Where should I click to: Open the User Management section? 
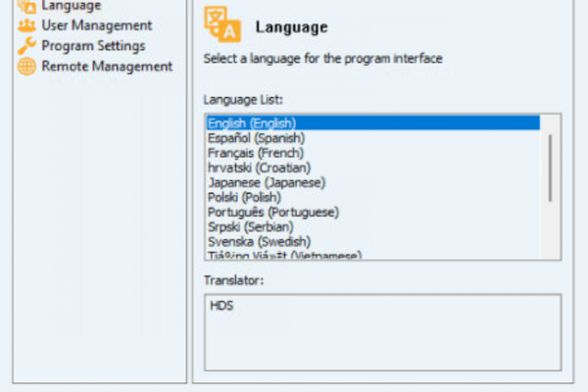(97, 25)
